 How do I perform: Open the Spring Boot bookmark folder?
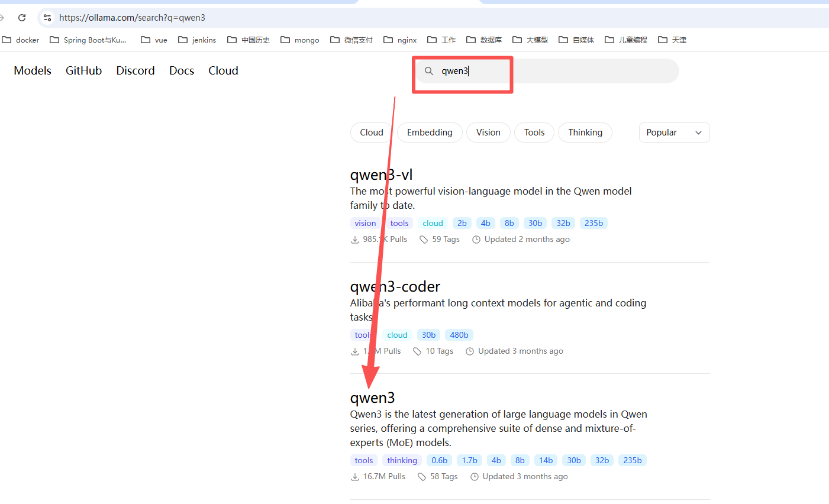[88, 40]
